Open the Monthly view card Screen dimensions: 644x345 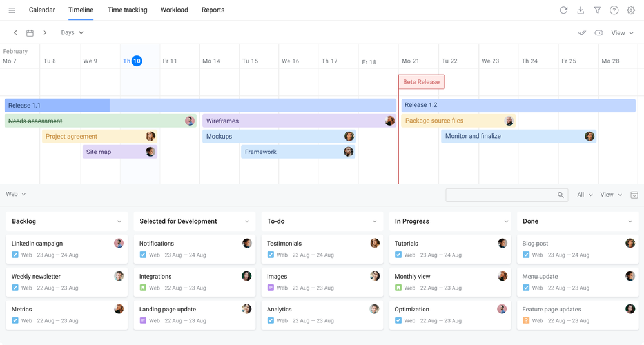pyautogui.click(x=450, y=282)
